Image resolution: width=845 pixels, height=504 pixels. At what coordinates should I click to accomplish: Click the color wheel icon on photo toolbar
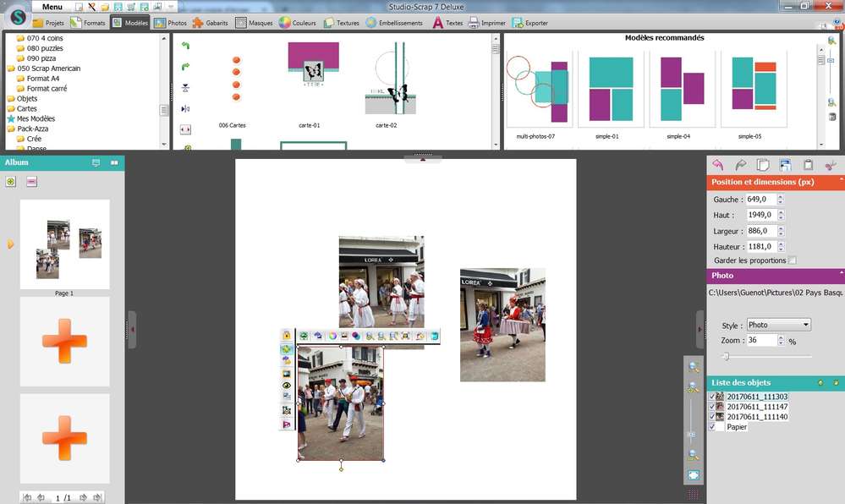point(332,336)
